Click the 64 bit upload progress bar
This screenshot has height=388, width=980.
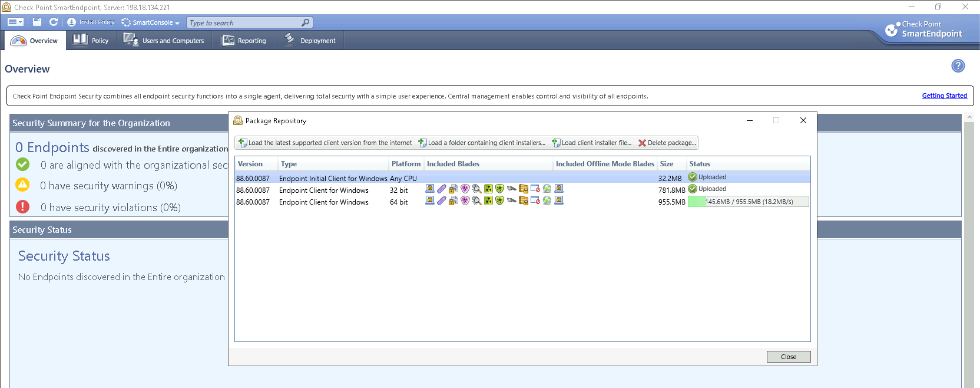(748, 202)
